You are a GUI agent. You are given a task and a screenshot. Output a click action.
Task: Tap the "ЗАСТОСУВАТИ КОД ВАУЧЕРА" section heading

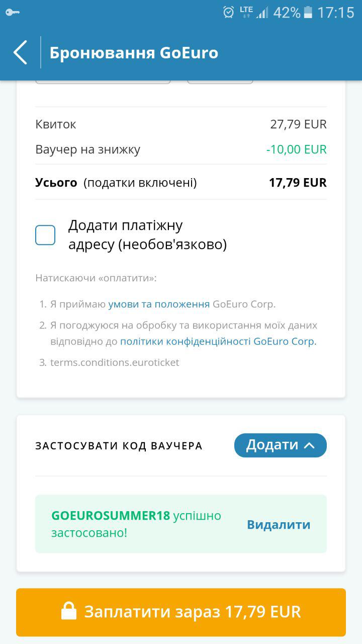(119, 446)
